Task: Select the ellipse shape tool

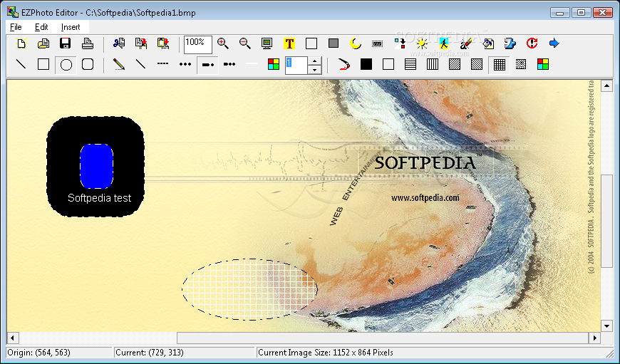Action: 66,65
